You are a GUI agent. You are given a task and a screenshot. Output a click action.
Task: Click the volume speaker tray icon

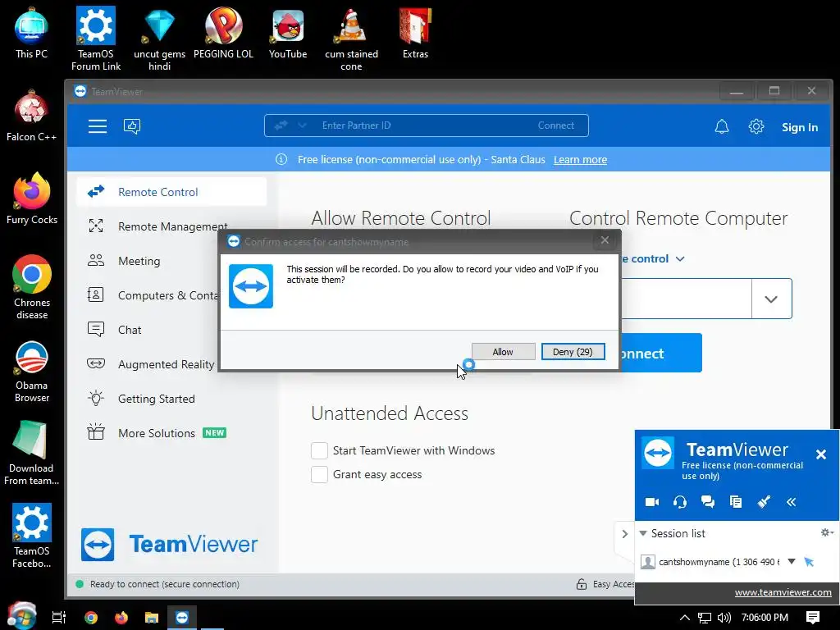pos(724,618)
